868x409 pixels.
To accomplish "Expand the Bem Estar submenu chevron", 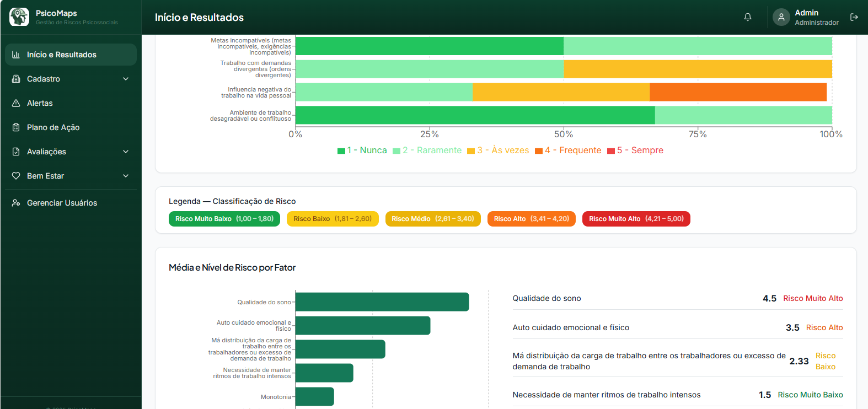I will tap(126, 176).
